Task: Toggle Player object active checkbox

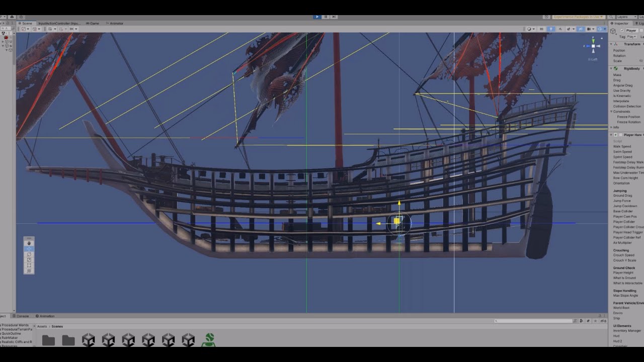Action: [x=622, y=31]
